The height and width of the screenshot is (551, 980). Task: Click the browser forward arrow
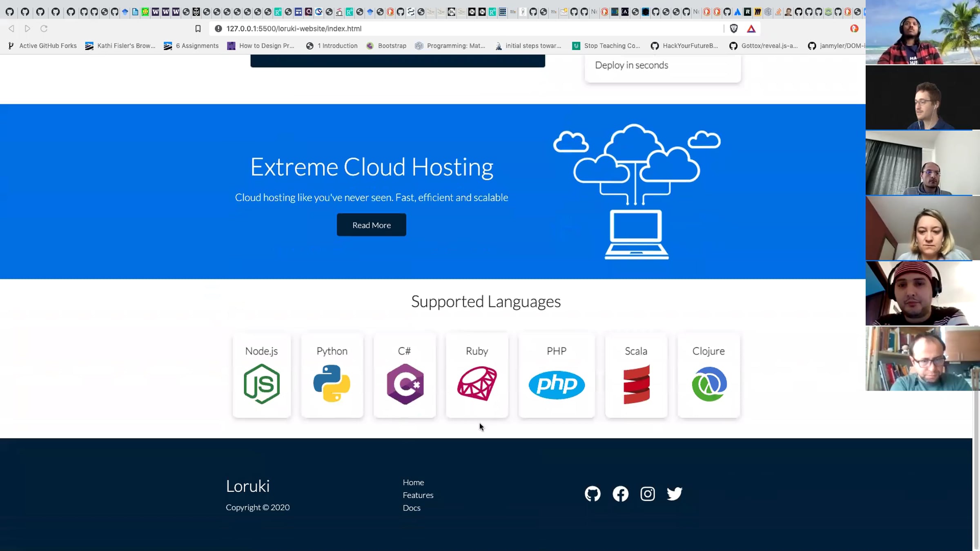pos(27,29)
